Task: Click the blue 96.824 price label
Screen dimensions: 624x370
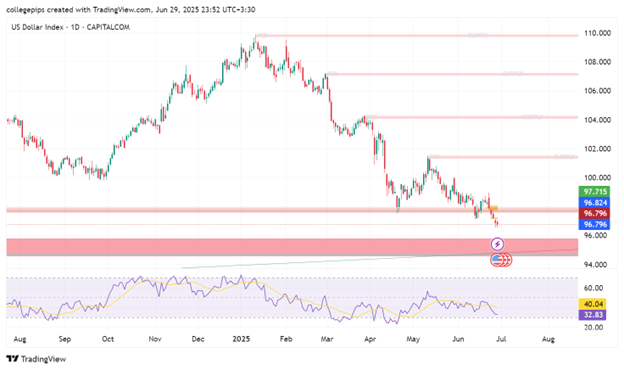Action: click(x=595, y=203)
